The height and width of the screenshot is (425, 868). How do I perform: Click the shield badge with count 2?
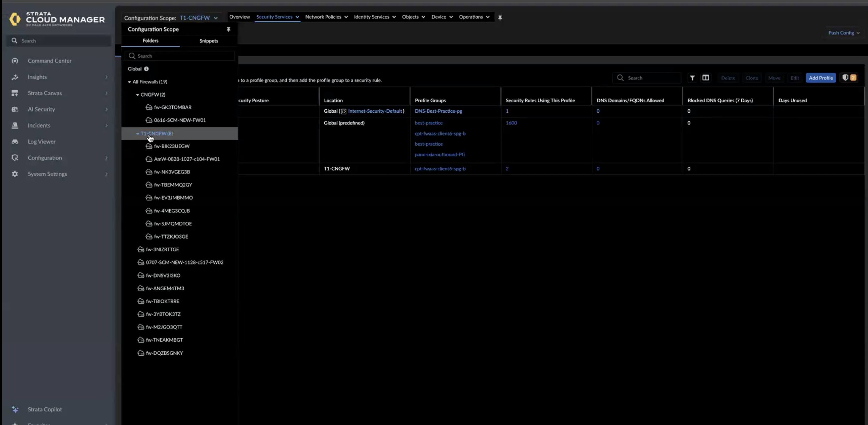click(849, 78)
